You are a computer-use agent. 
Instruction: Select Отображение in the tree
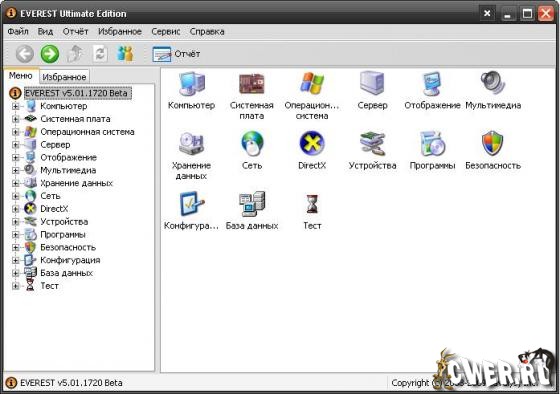point(69,158)
